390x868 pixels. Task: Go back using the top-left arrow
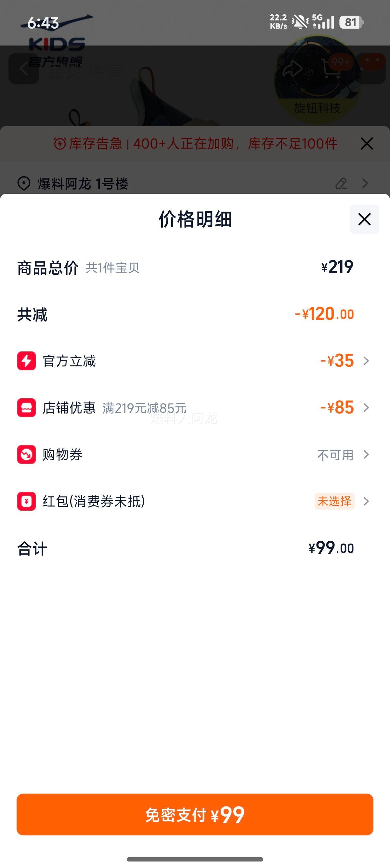[x=24, y=69]
